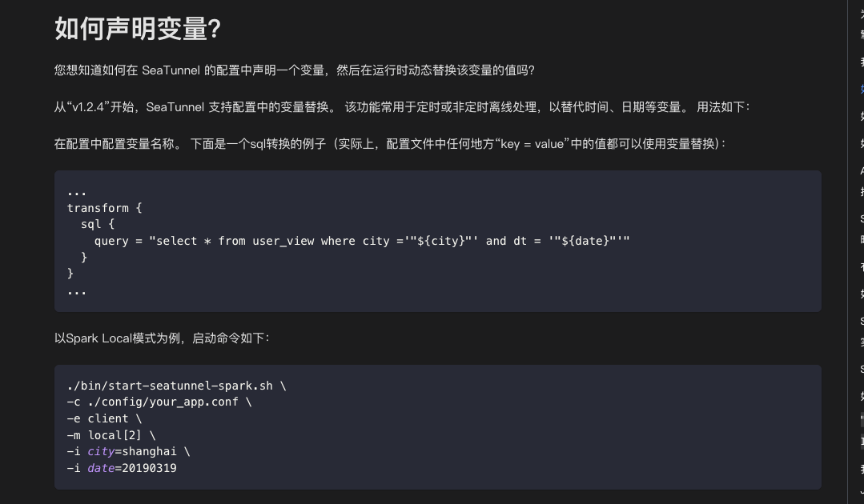Click the purple "city" parameter name
This screenshot has height=504, width=864.
click(101, 451)
